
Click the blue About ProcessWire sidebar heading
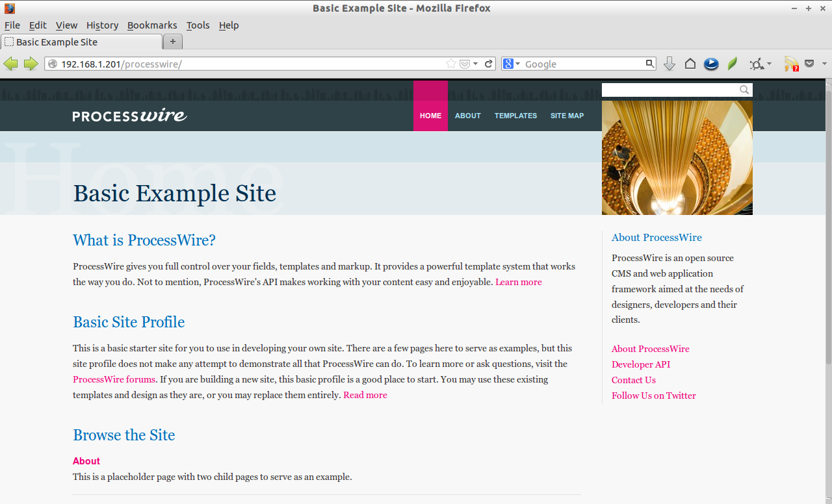656,238
